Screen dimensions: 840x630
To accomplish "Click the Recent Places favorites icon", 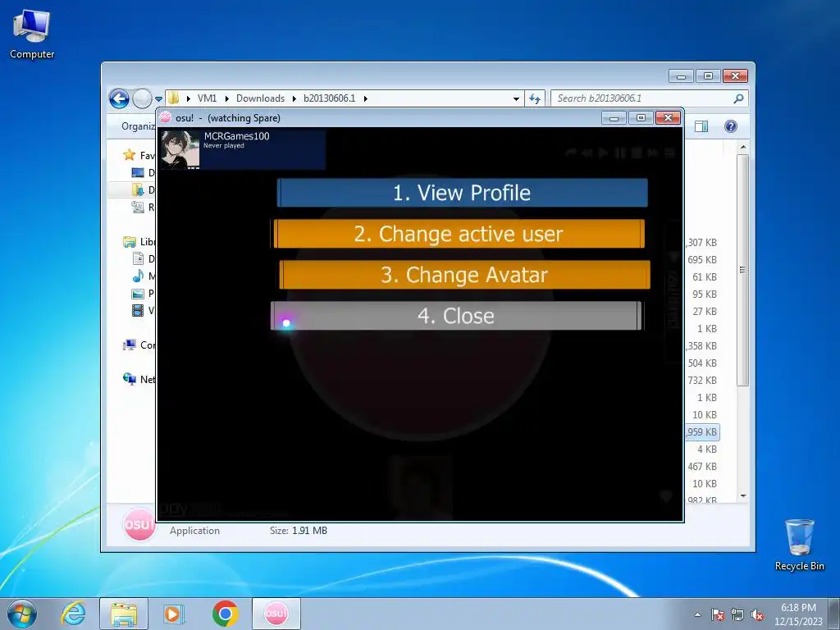I will pos(138,207).
